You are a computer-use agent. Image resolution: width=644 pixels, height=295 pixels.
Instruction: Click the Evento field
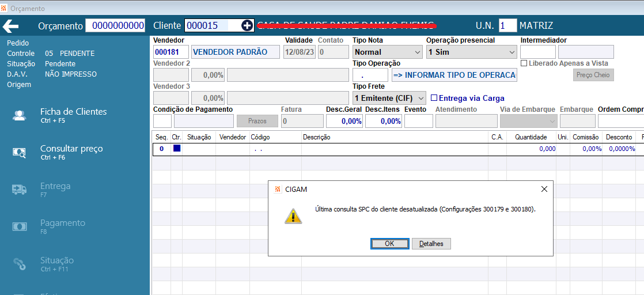(419, 121)
